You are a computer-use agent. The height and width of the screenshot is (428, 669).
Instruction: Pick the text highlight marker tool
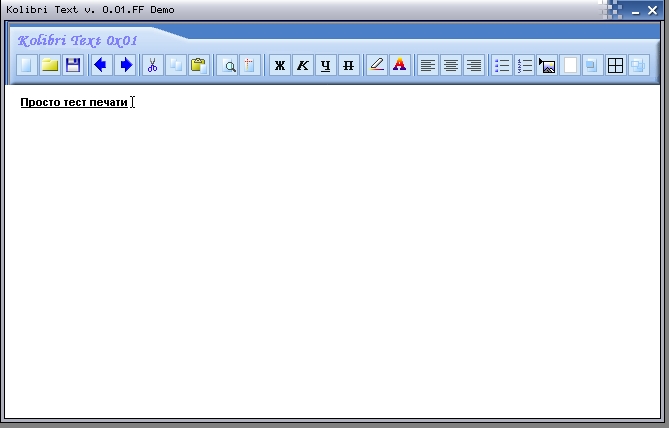point(377,65)
